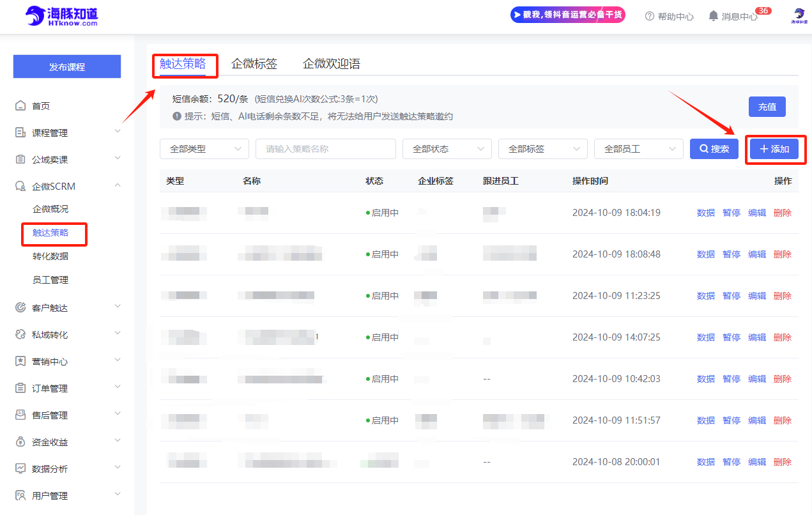Open the 全部状态 dropdown

point(447,149)
